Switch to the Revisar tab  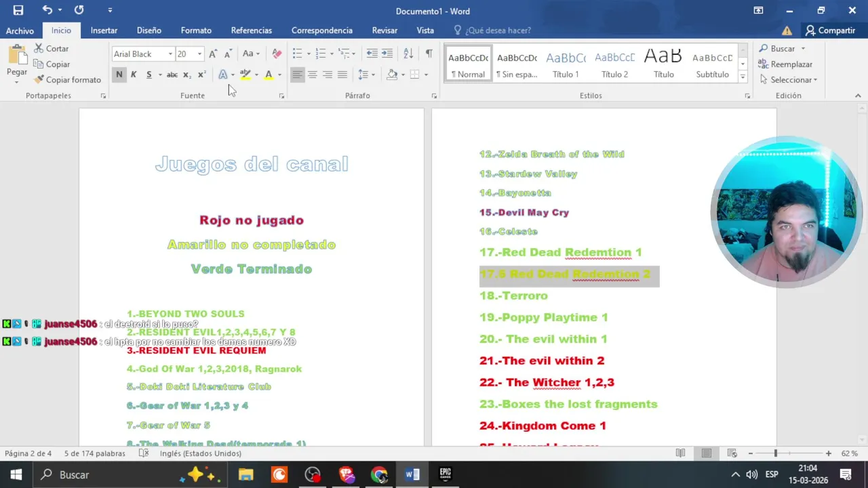click(384, 30)
